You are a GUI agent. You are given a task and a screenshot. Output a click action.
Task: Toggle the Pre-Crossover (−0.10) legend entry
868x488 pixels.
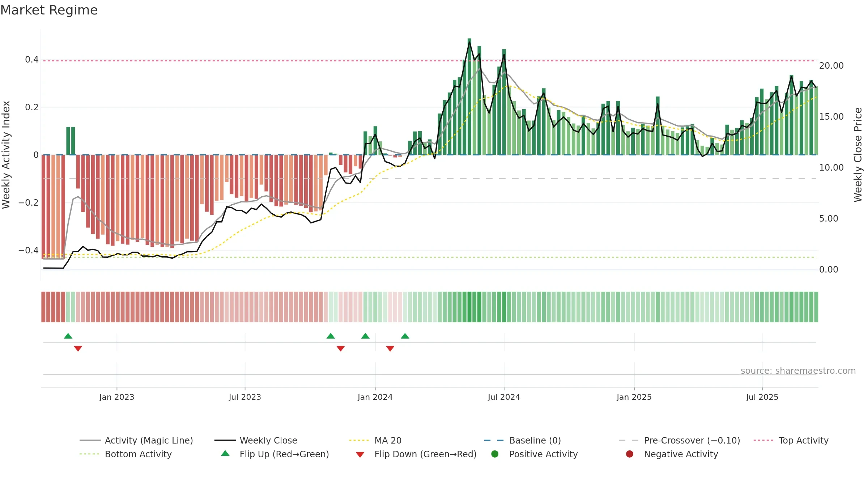pos(679,440)
